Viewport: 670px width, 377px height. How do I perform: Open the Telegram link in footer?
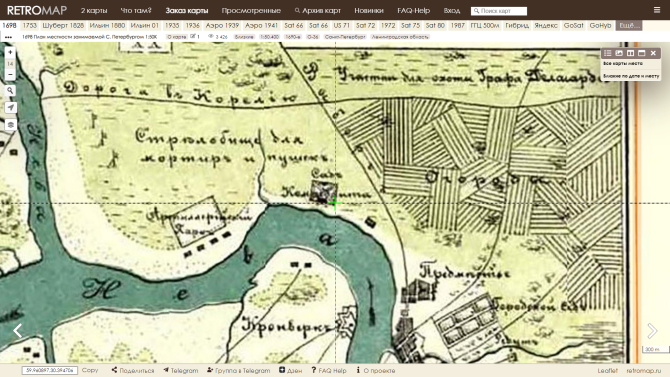180,371
